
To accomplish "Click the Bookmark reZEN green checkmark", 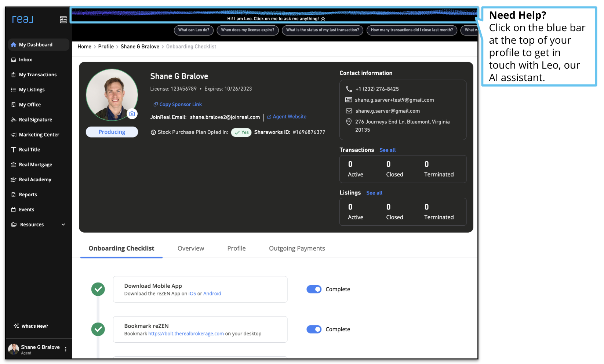I will (x=98, y=330).
